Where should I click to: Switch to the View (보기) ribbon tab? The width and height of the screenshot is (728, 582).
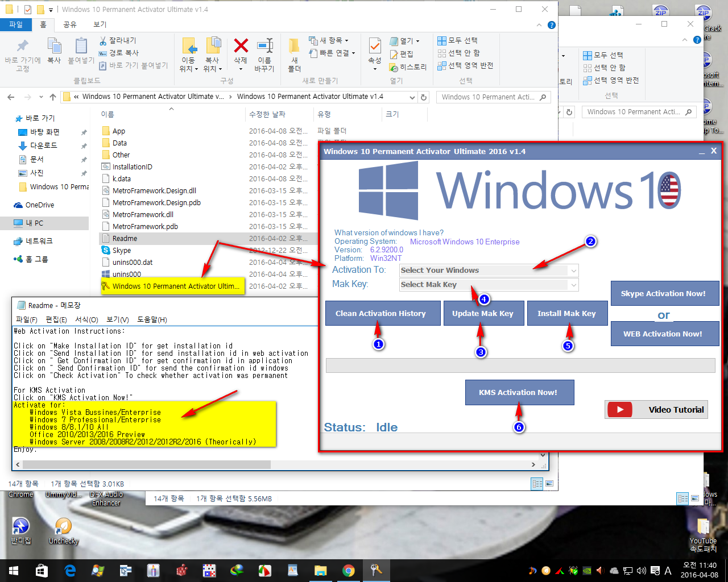[100, 24]
